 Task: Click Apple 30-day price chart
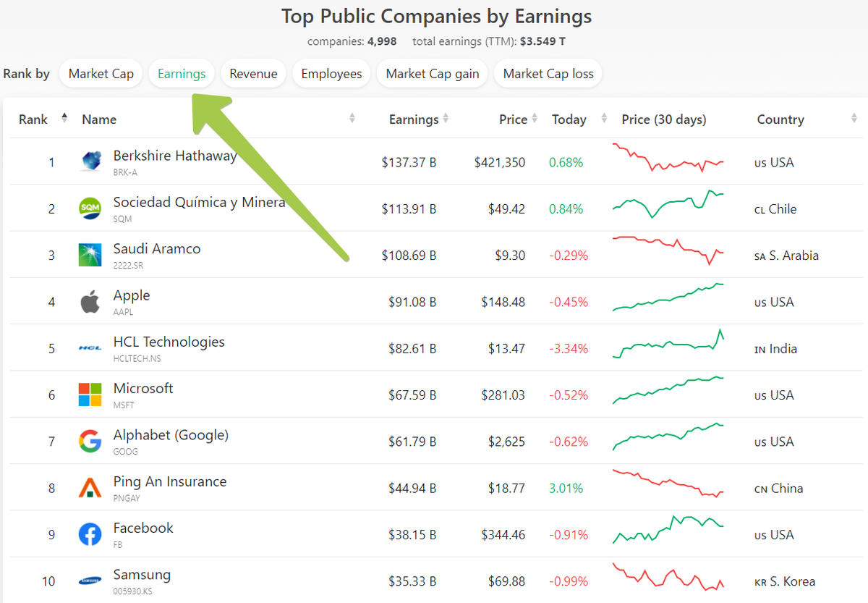(668, 298)
